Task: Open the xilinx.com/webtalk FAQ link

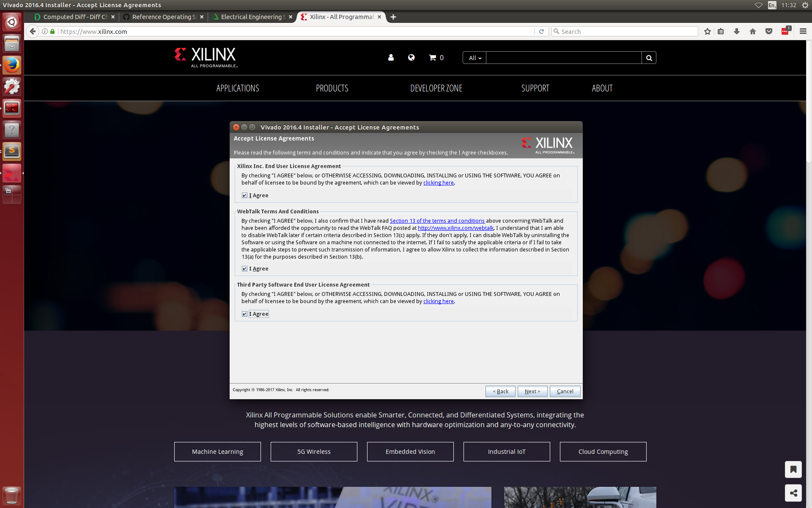Action: point(455,228)
